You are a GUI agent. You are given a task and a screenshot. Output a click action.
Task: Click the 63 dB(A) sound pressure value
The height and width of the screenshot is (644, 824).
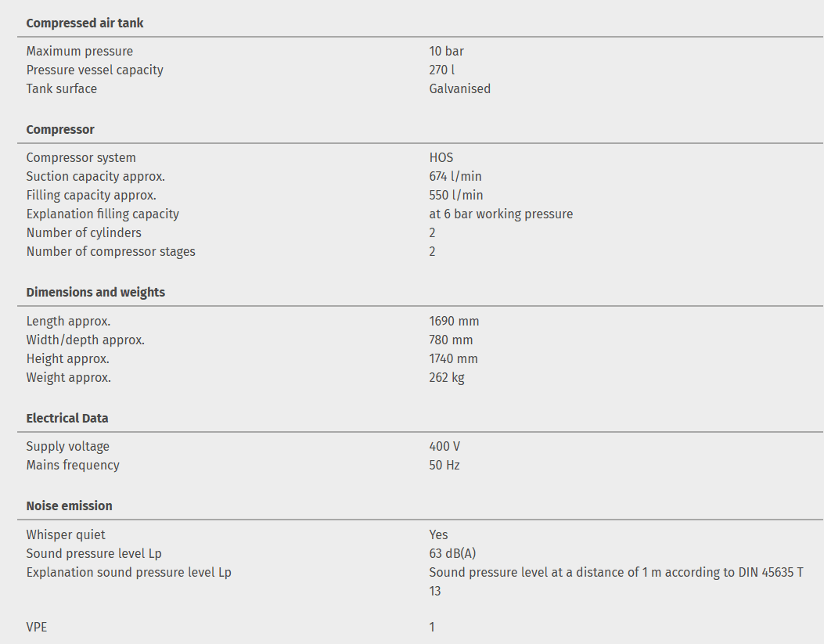point(452,553)
